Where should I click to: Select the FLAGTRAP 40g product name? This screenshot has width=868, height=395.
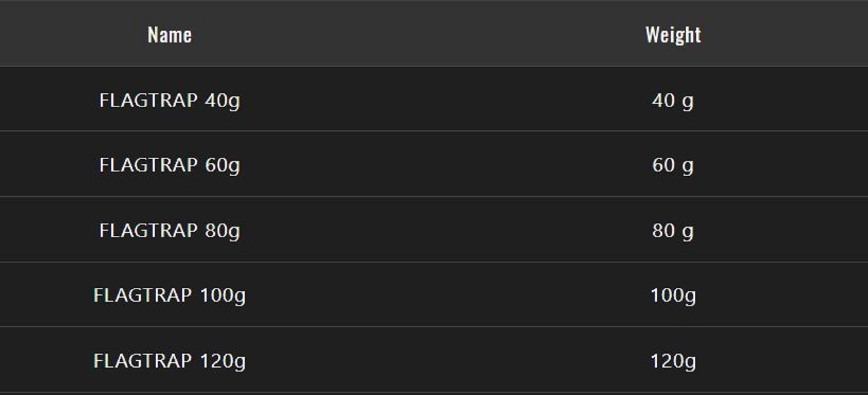pos(169,100)
